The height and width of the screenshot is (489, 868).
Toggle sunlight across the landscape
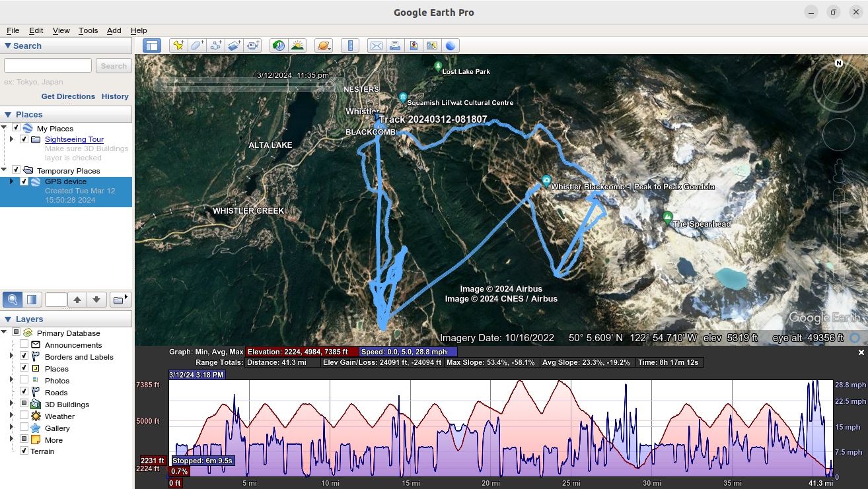pyautogui.click(x=298, y=46)
